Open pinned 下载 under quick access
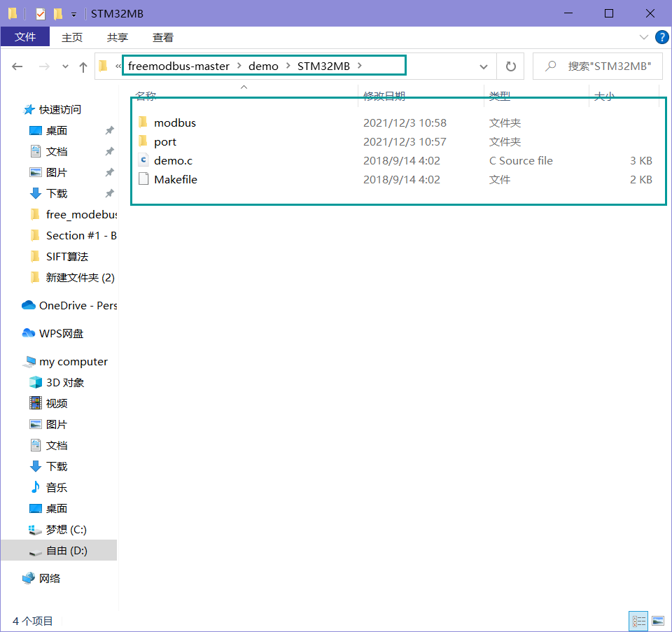 [56, 194]
